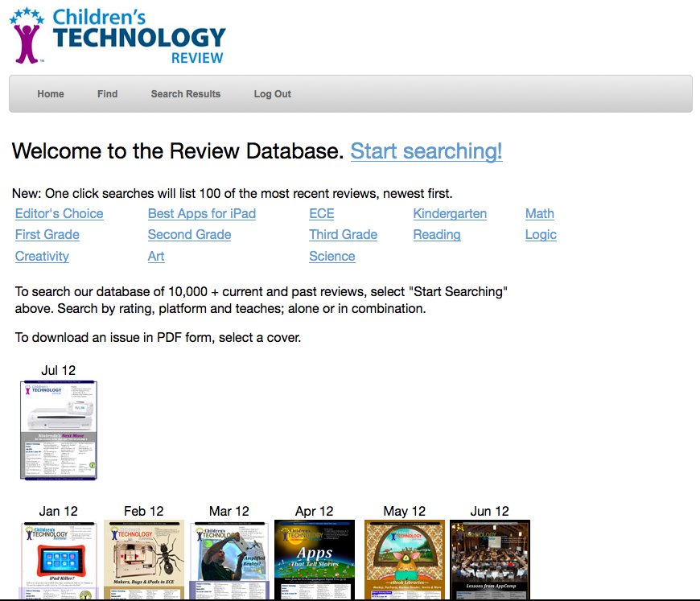Click the "Mar 12" label text
This screenshot has height=601, width=700.
pyautogui.click(x=229, y=511)
